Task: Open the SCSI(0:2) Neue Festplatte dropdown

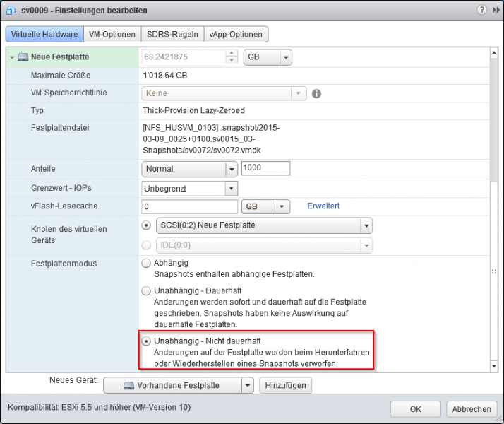Action: point(264,225)
